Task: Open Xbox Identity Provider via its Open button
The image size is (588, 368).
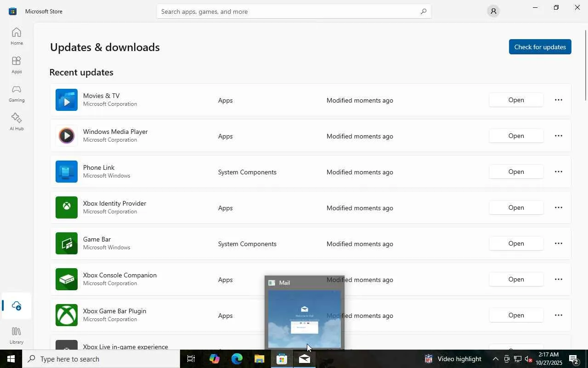Action: pos(516,207)
